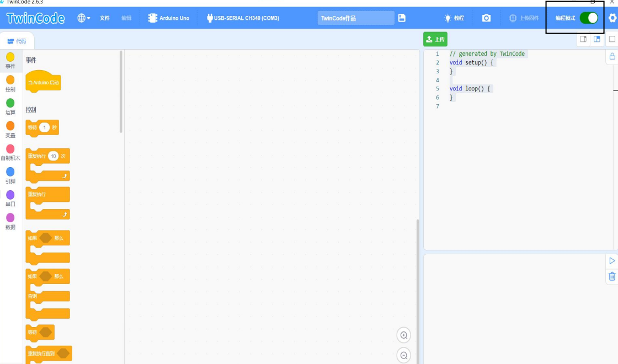
Task: Select the 代码 tab
Action: [x=17, y=41]
